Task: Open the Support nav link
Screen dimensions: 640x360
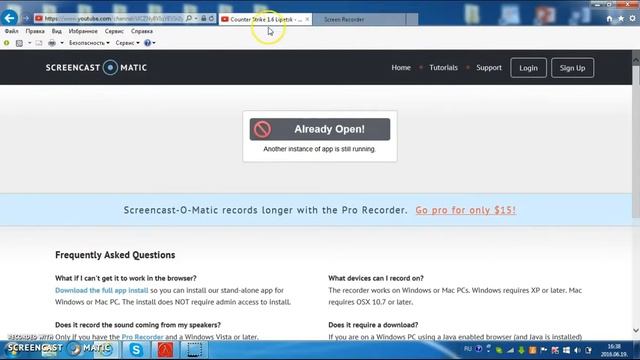Action: (489, 67)
